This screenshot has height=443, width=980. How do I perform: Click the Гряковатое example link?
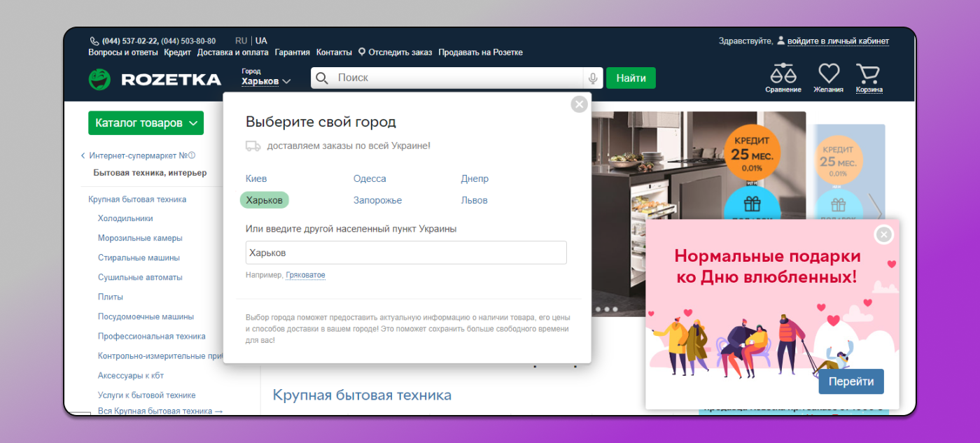tap(305, 275)
